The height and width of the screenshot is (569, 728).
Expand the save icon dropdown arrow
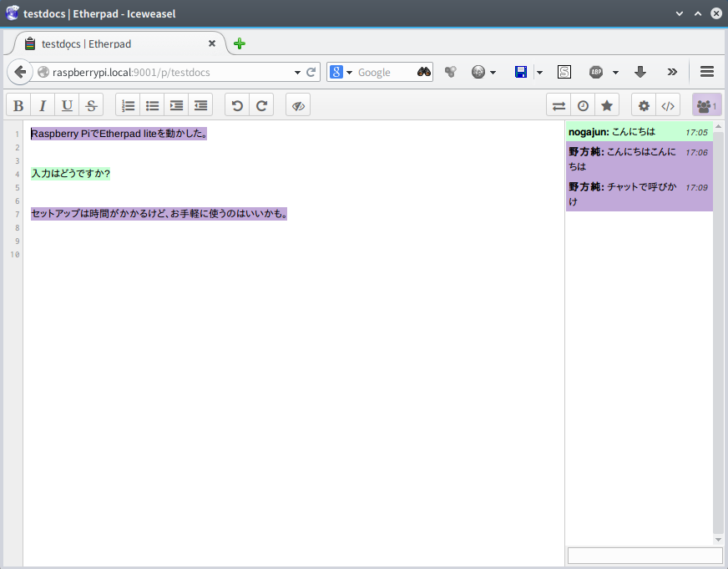(x=539, y=73)
